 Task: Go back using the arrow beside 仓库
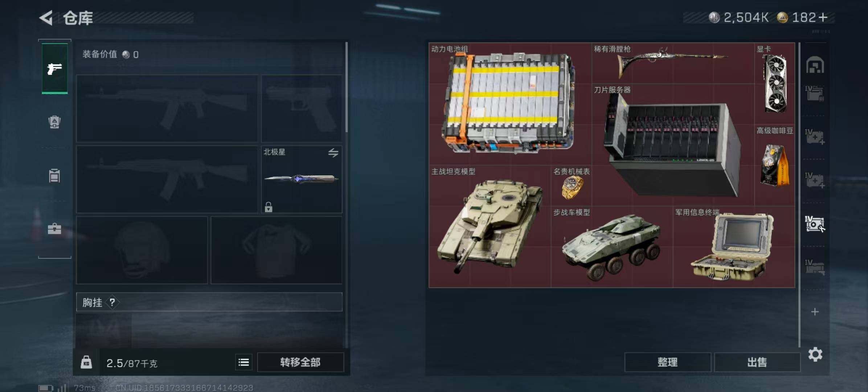coord(46,17)
